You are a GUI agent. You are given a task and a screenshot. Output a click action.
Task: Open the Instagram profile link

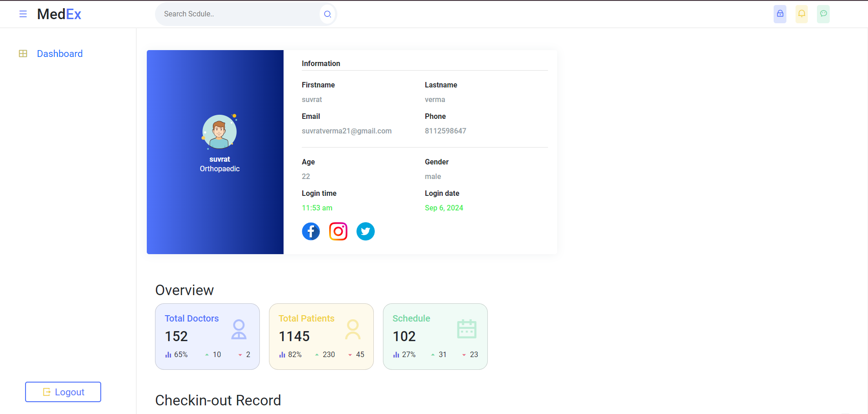pos(338,231)
